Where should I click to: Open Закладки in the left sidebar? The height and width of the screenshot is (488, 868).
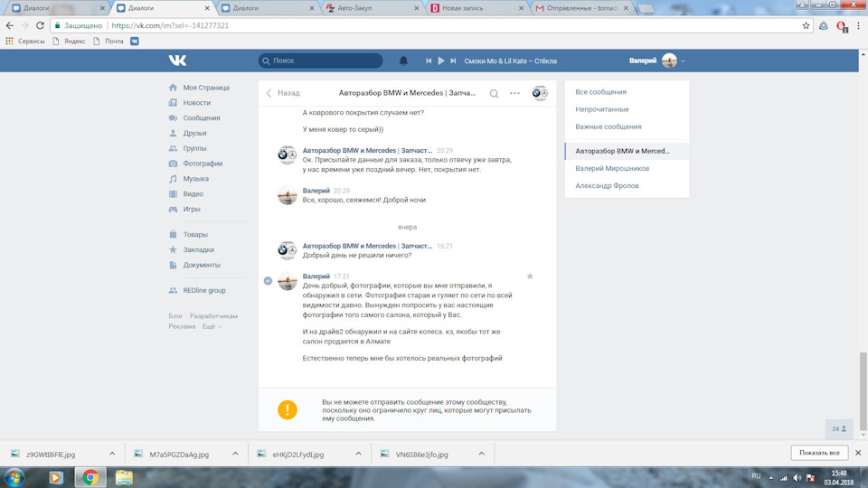198,249
